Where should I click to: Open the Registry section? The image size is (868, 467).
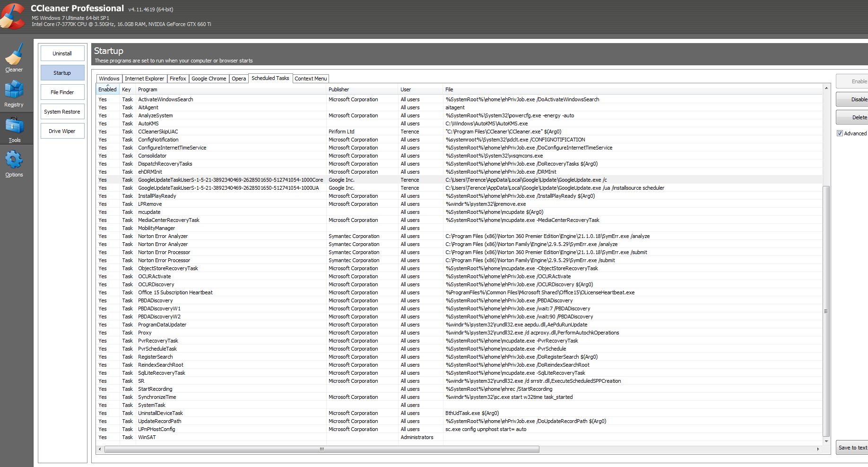[14, 93]
